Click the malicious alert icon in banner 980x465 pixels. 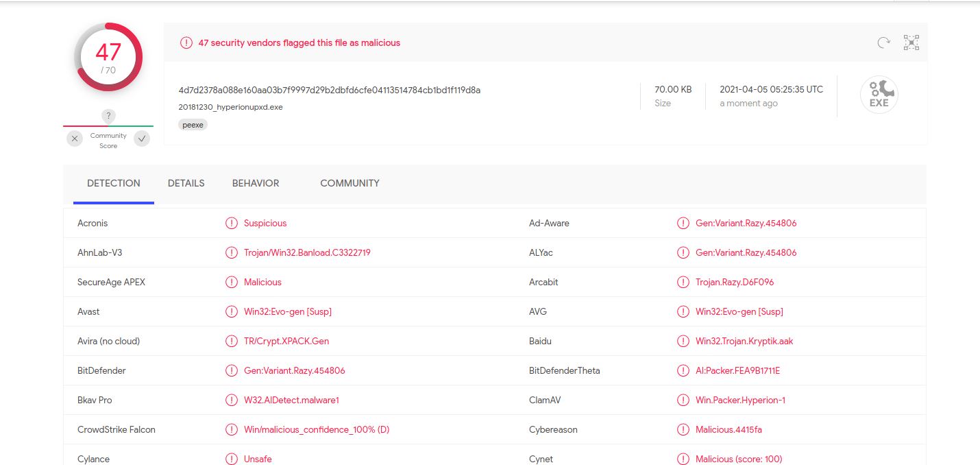tap(186, 43)
